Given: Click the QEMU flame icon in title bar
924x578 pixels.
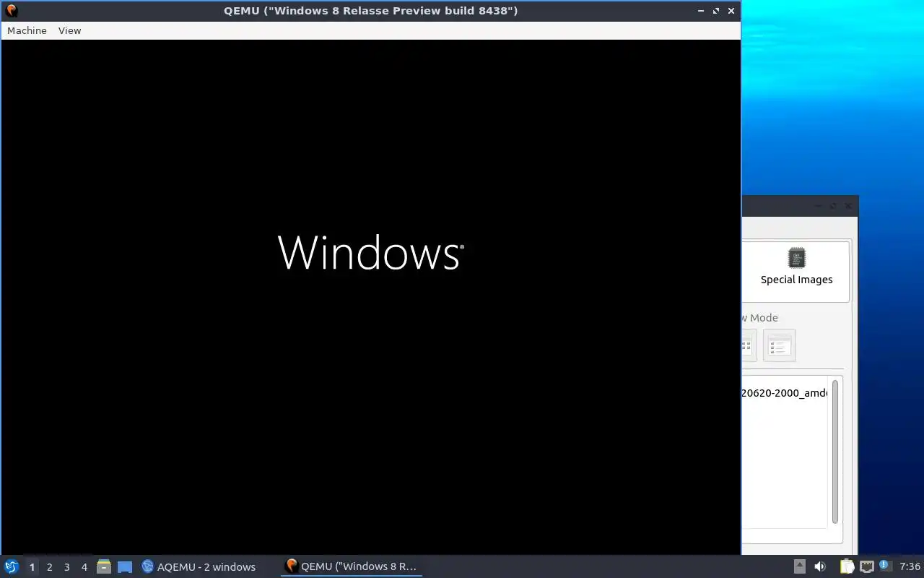Looking at the screenshot, I should click(x=11, y=11).
